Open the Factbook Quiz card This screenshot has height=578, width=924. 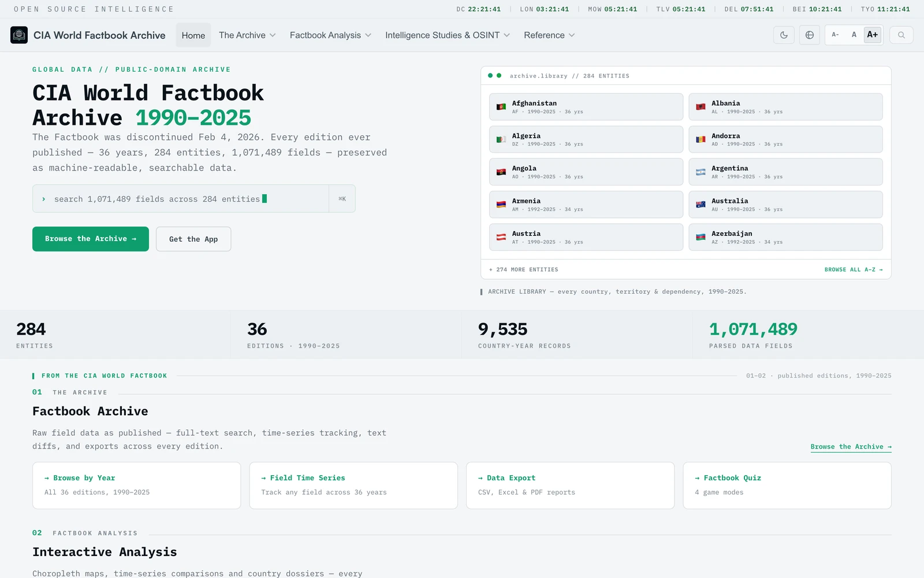point(787,486)
